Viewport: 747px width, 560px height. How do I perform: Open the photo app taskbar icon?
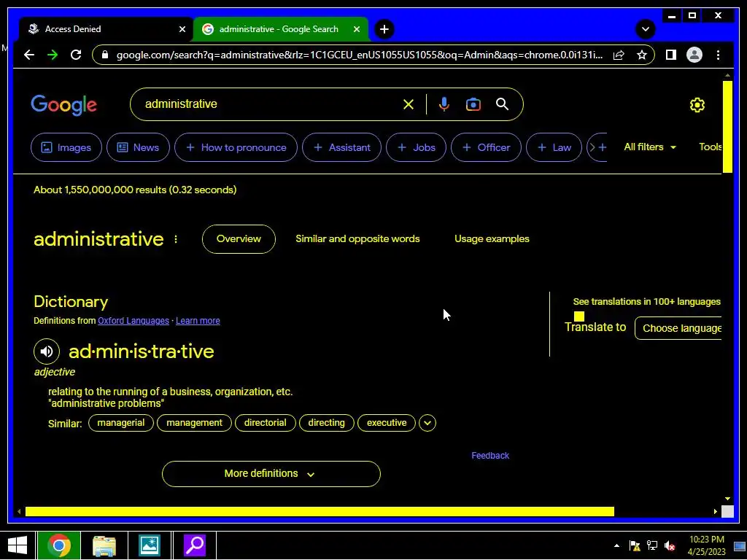coord(149,545)
